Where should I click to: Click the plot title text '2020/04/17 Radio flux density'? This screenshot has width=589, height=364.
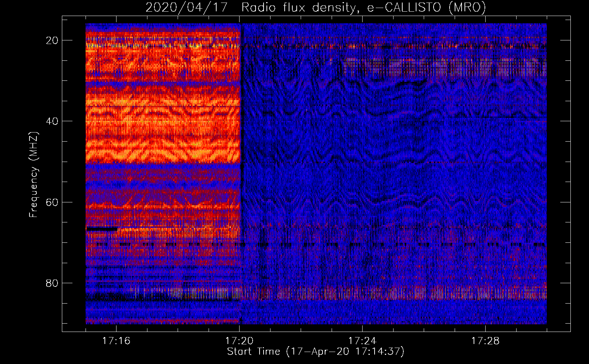tap(250, 8)
